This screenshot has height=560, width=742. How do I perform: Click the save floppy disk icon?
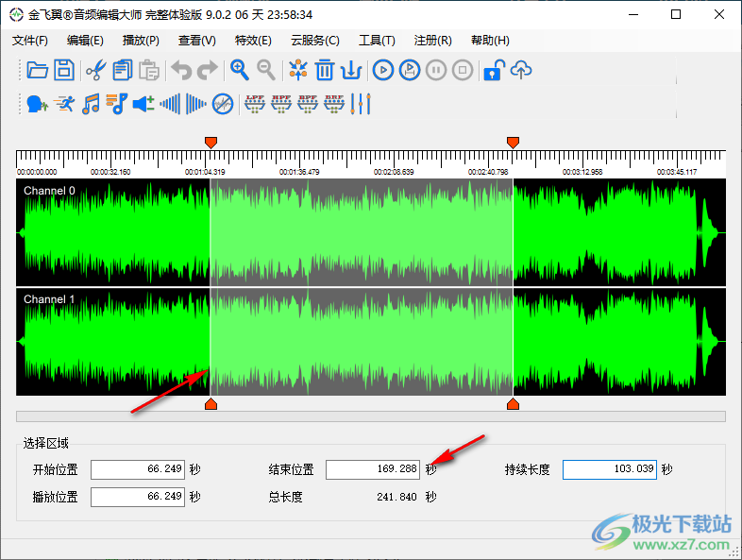(x=63, y=70)
